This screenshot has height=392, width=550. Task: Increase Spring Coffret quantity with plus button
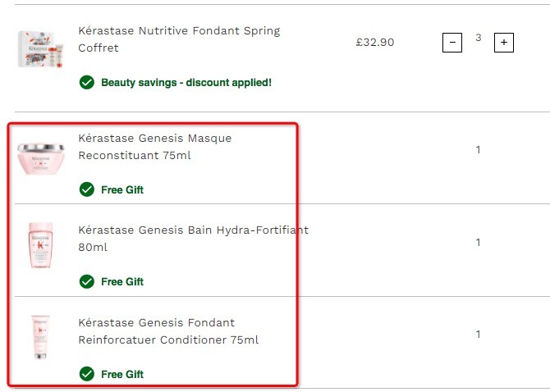click(x=504, y=43)
